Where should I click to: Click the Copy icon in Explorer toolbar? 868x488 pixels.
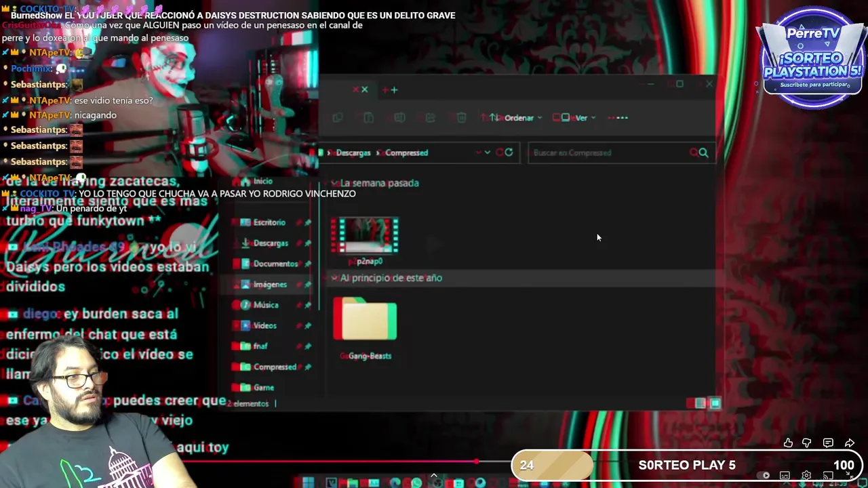[338, 118]
